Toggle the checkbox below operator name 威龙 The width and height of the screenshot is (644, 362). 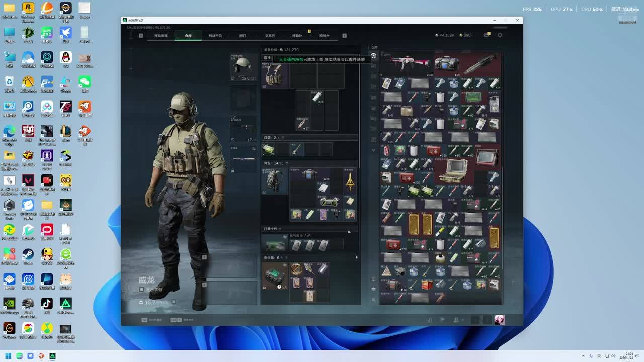click(142, 290)
